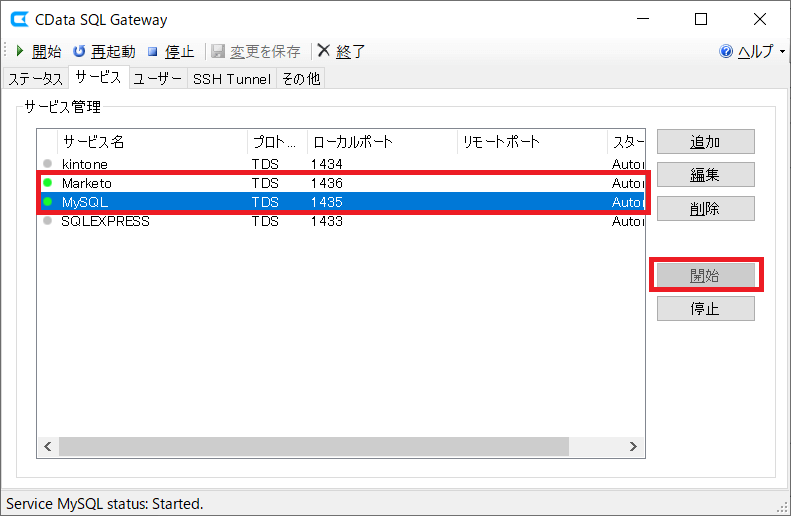Click the 削除 (Delete) button
Screen dimensions: 791x516
tap(705, 208)
